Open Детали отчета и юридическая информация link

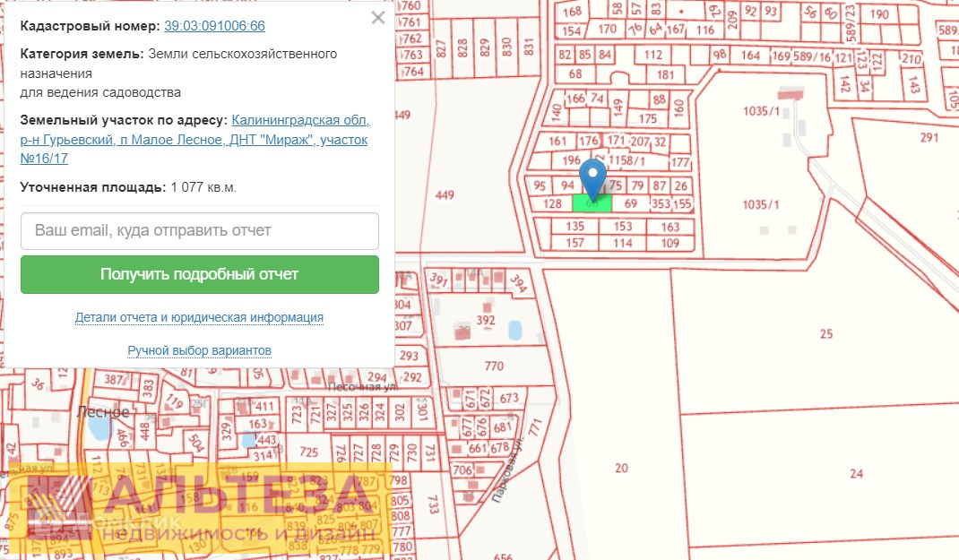[x=199, y=317]
